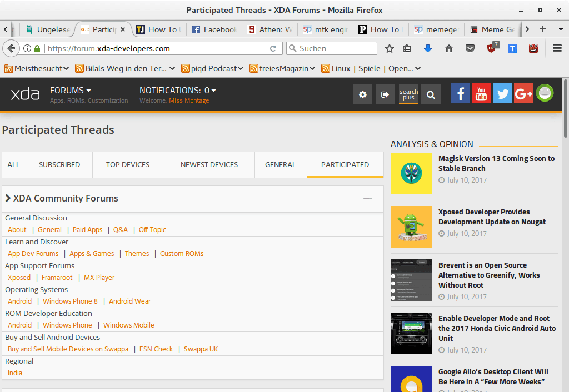Open Magisk Version 13 article
Screen dimensions: 569x392
pos(496,163)
